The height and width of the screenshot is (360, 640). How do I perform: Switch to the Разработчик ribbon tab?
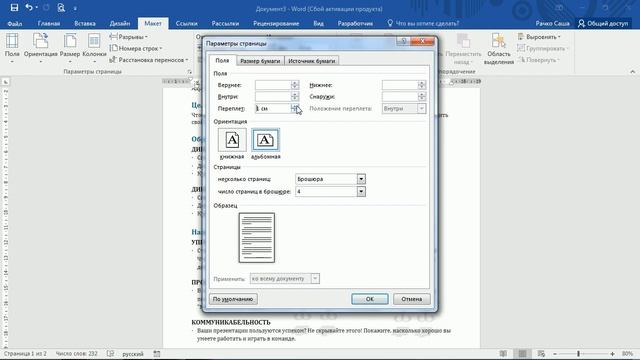(x=355, y=23)
